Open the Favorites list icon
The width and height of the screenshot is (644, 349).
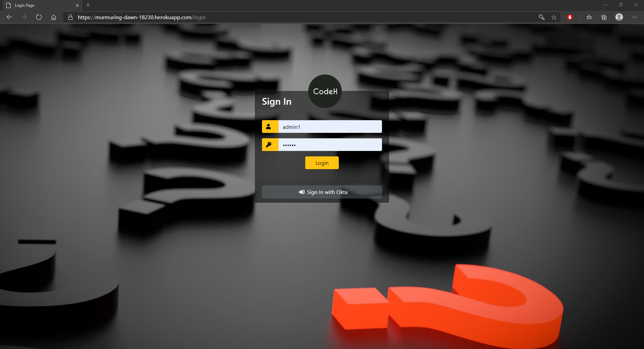point(589,17)
